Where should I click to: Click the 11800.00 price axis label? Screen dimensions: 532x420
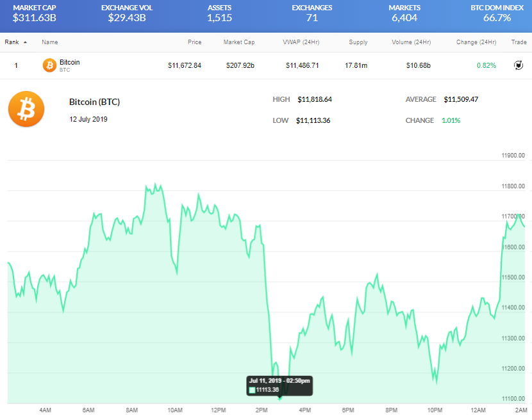(x=513, y=186)
